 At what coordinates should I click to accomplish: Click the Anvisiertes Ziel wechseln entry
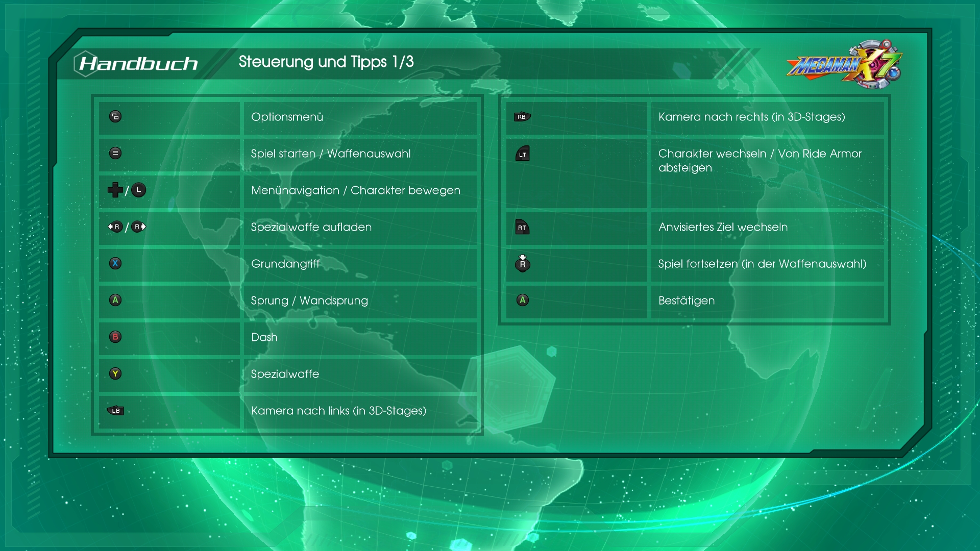(723, 227)
